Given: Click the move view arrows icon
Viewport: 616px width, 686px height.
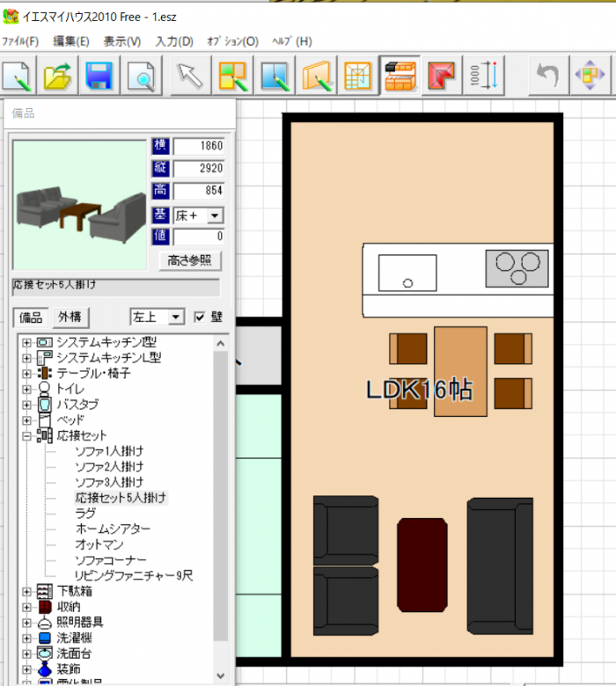Looking at the screenshot, I should point(590,76).
